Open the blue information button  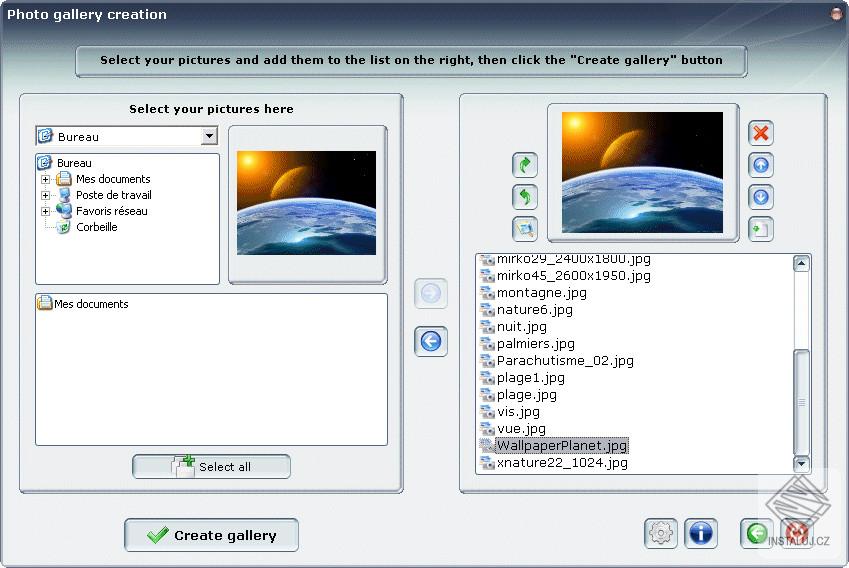coord(701,533)
